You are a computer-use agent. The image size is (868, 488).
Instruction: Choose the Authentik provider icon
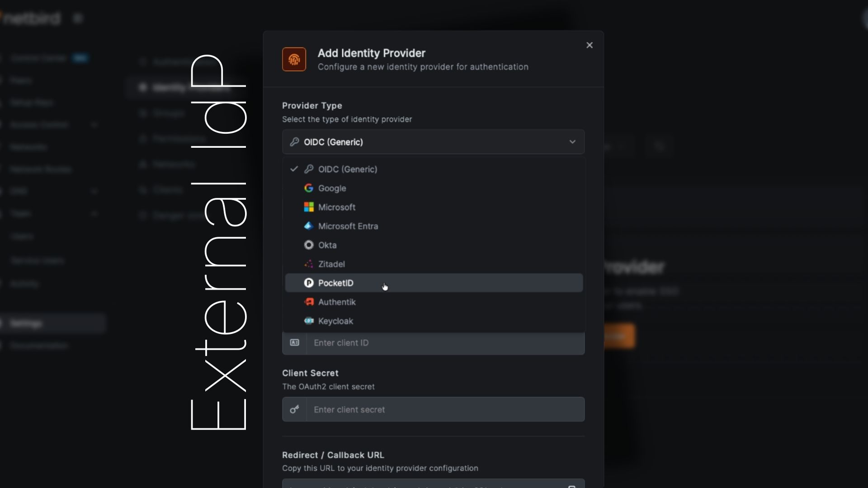[x=308, y=302]
